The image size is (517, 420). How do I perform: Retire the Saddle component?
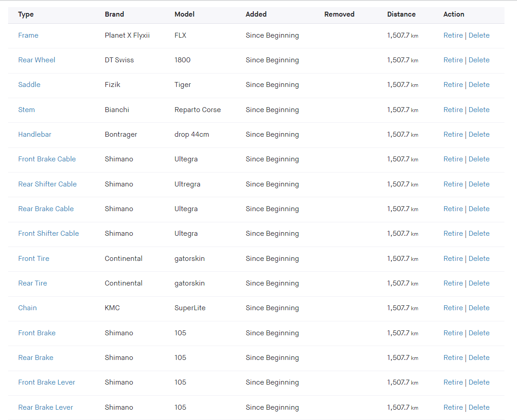tap(453, 85)
